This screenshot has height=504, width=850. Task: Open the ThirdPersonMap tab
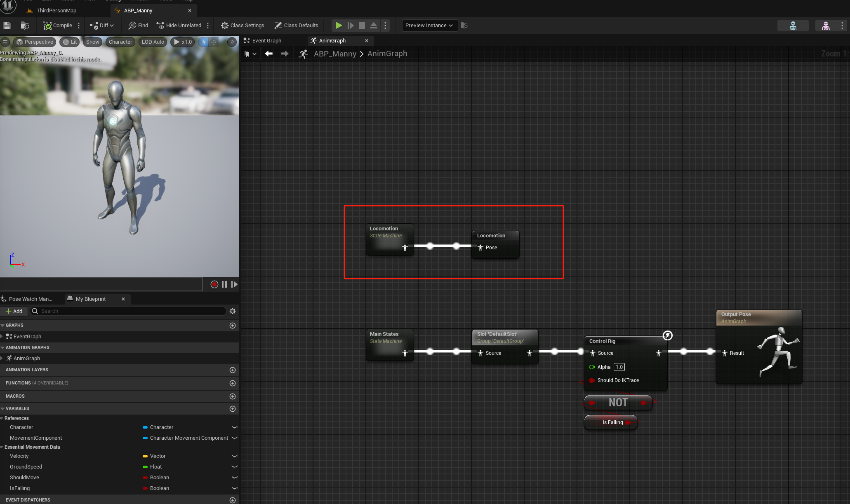click(x=56, y=10)
